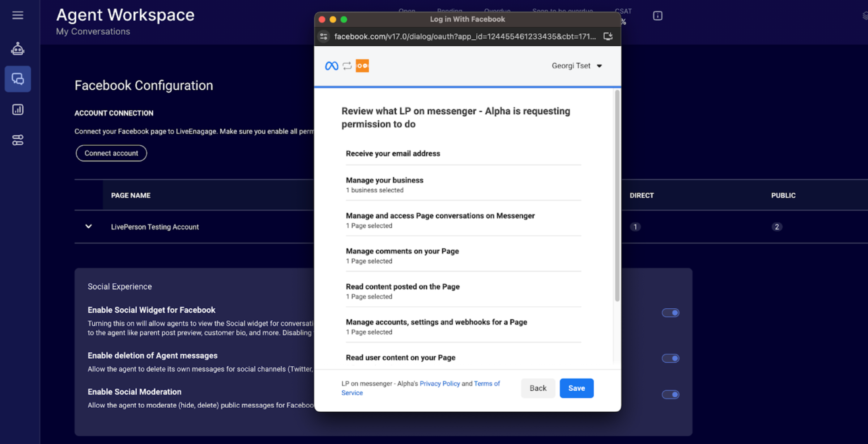Click the DIRECT column header
868x444 pixels.
pos(642,196)
